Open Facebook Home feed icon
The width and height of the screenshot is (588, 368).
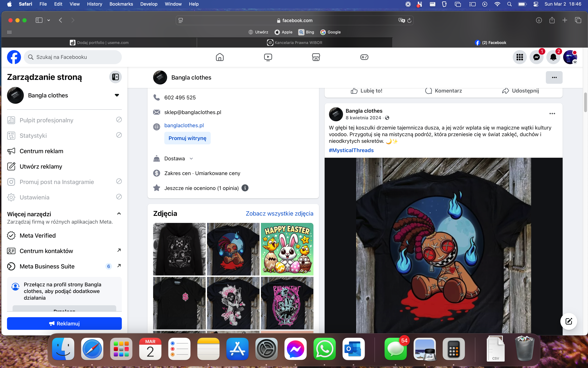[x=220, y=57]
